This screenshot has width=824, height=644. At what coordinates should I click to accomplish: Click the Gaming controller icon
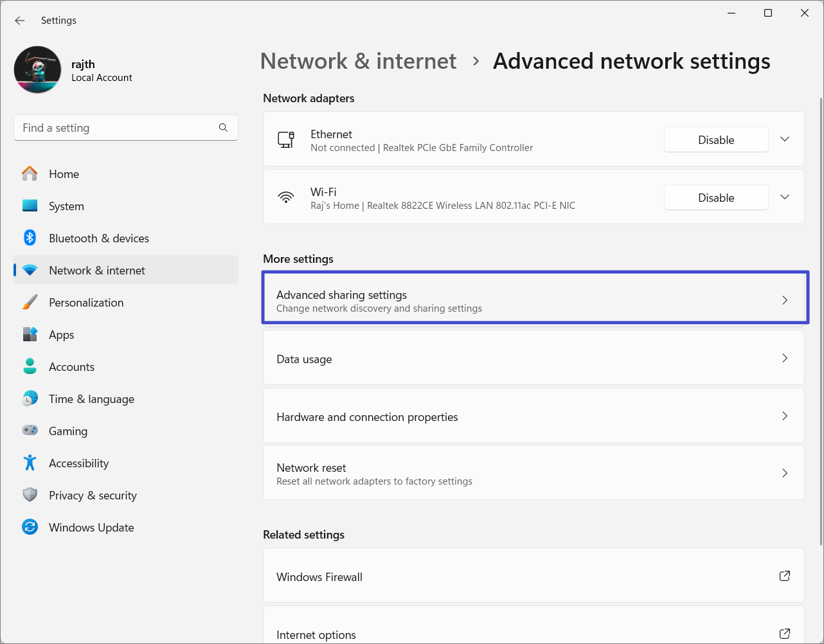click(x=30, y=431)
